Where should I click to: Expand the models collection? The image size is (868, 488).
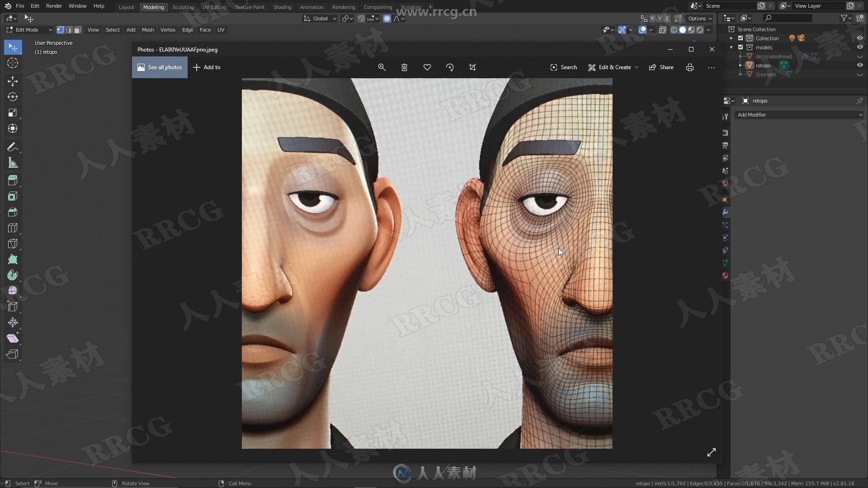(732, 47)
